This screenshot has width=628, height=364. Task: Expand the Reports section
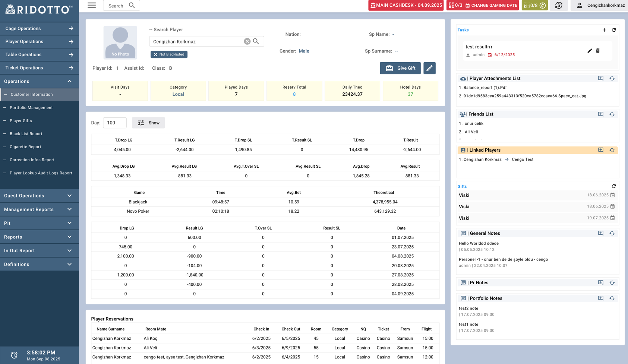pos(39,237)
